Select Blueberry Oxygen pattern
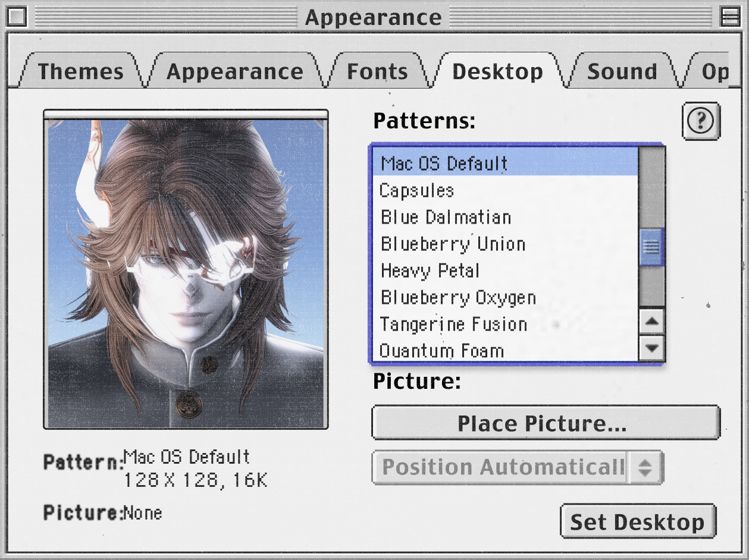Viewport: 749px width, 560px height. pos(505,297)
